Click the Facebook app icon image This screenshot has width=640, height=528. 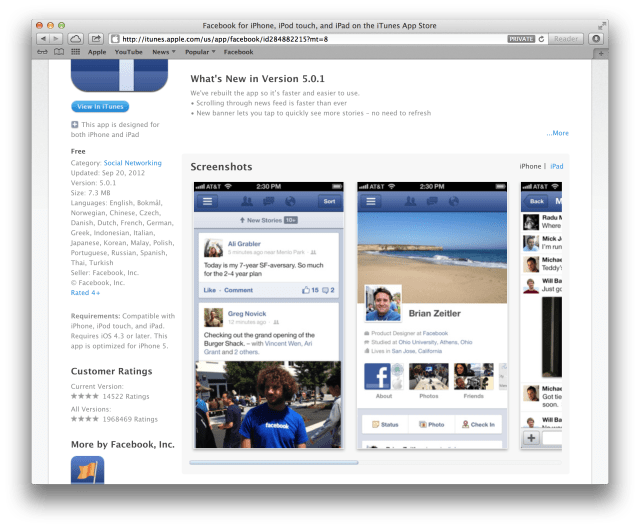pos(119,75)
